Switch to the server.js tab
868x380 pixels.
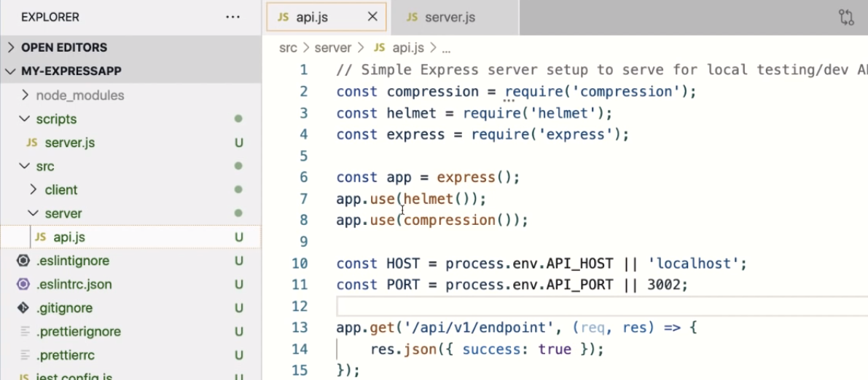449,17
